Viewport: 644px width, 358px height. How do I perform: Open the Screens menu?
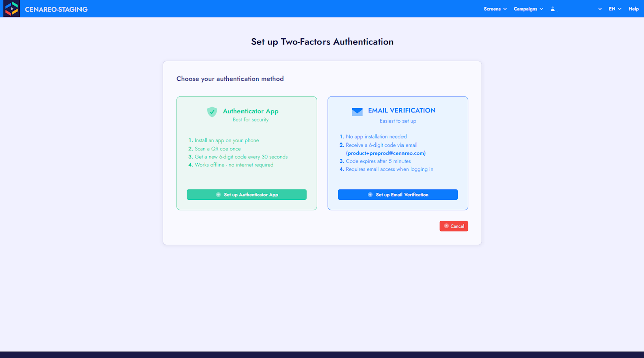coord(495,9)
